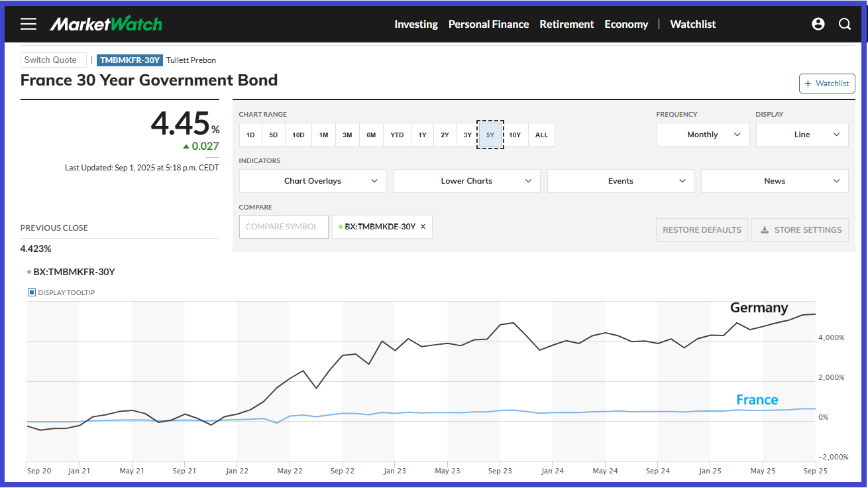
Task: Toggle the Display Tooltip checkbox
Action: (31, 292)
